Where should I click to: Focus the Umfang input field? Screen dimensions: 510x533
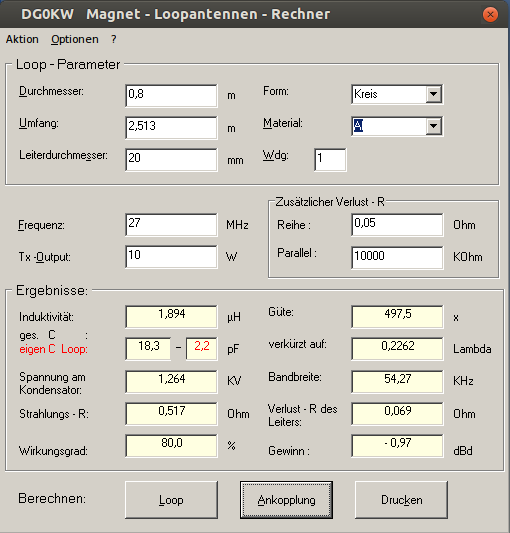click(x=171, y=127)
